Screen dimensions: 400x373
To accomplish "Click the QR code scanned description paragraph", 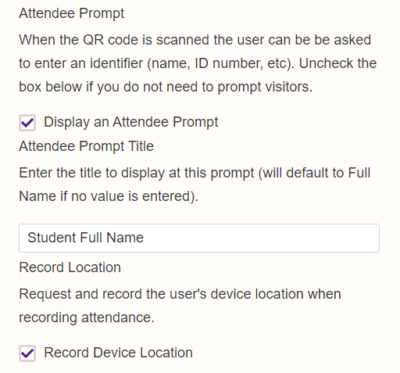I will 198,63.
